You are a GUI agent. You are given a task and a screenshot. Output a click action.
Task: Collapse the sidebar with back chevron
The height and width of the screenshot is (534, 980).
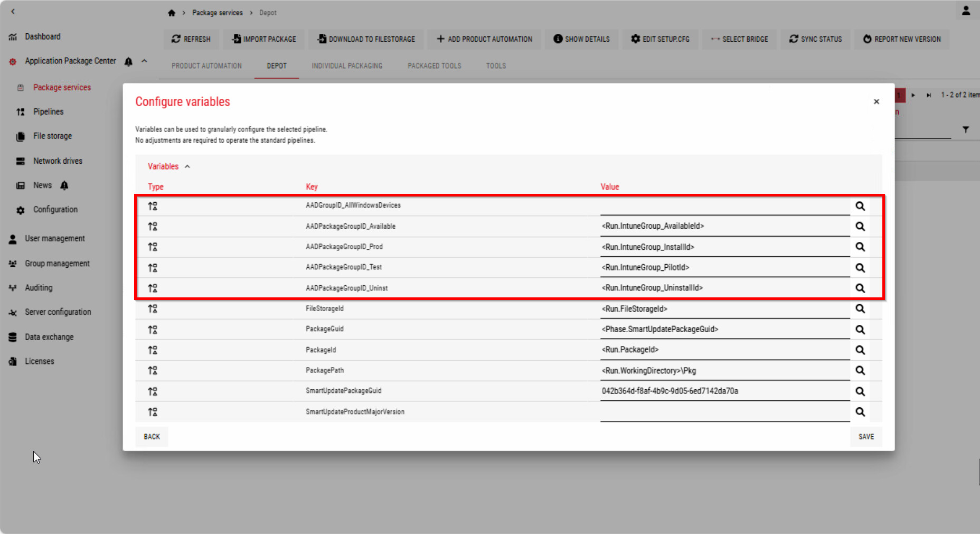[x=13, y=11]
